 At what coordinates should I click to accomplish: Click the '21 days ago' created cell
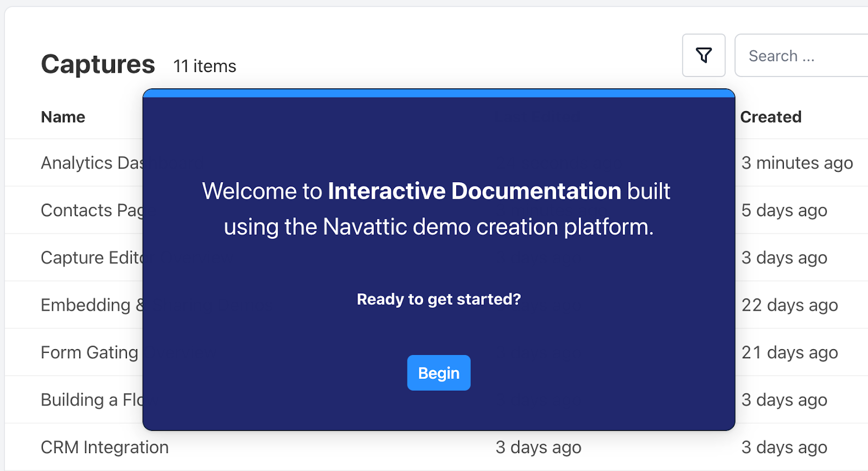pyautogui.click(x=789, y=352)
